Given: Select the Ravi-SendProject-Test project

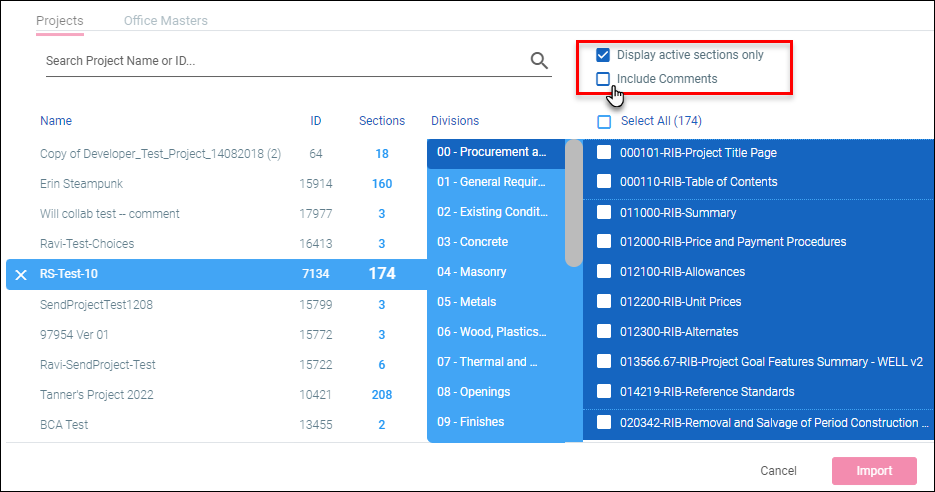Looking at the screenshot, I should 98,364.
